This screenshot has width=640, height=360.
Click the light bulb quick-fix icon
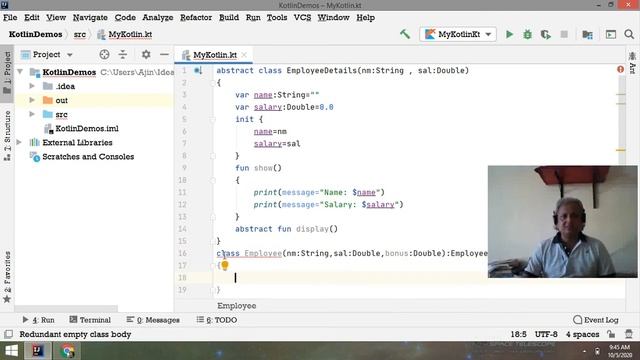(225, 265)
